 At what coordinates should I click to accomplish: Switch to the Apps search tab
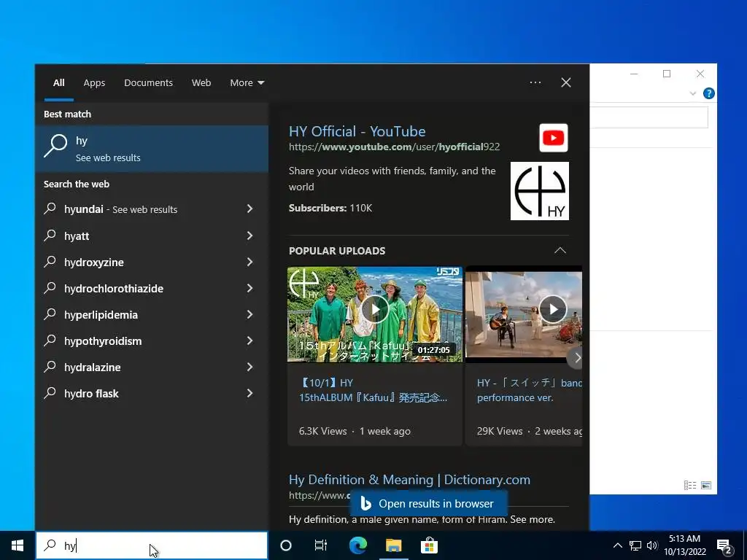(x=94, y=83)
